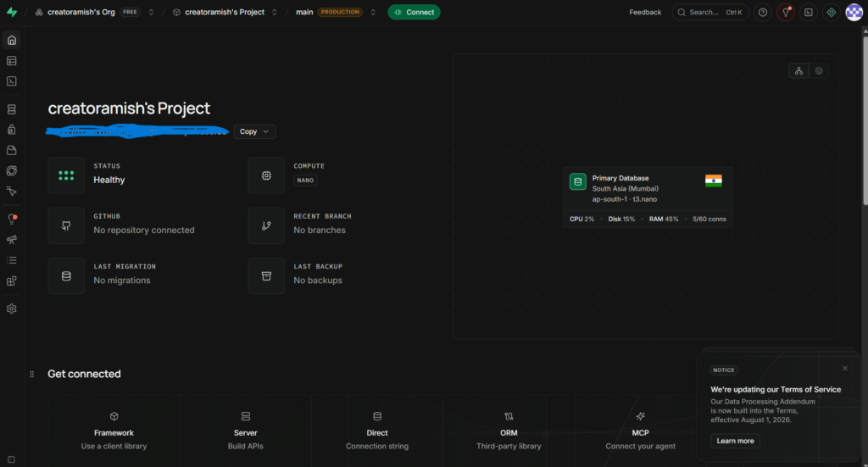The height and width of the screenshot is (467, 868).
Task: Open the Copy dropdown under project title
Action: coord(254,131)
